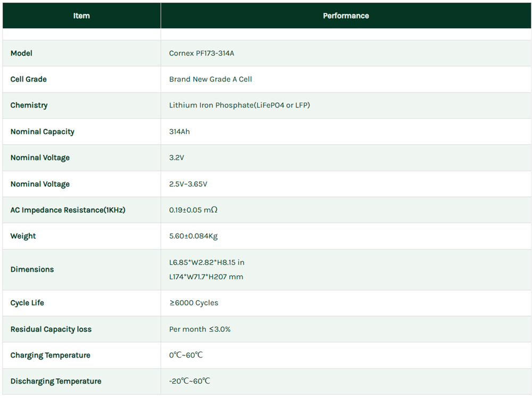Viewport: 532px width, 398px height.
Task: Select the "0.19±0.05 mΩ" impedance value
Action: click(193, 210)
